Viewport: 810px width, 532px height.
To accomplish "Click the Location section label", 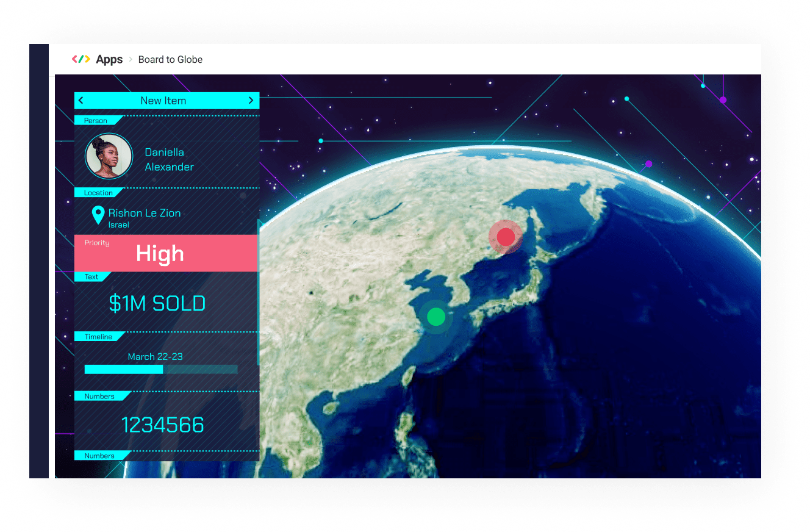I will pyautogui.click(x=98, y=193).
